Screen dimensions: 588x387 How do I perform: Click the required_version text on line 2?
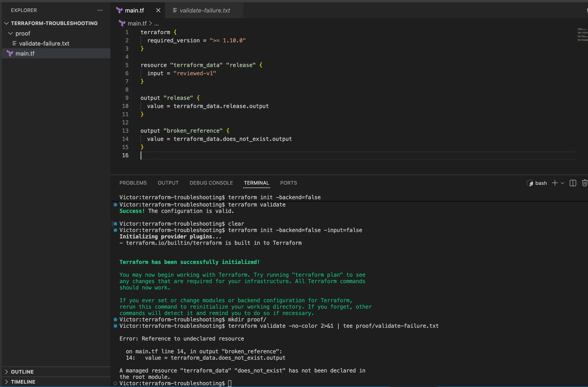173,41
